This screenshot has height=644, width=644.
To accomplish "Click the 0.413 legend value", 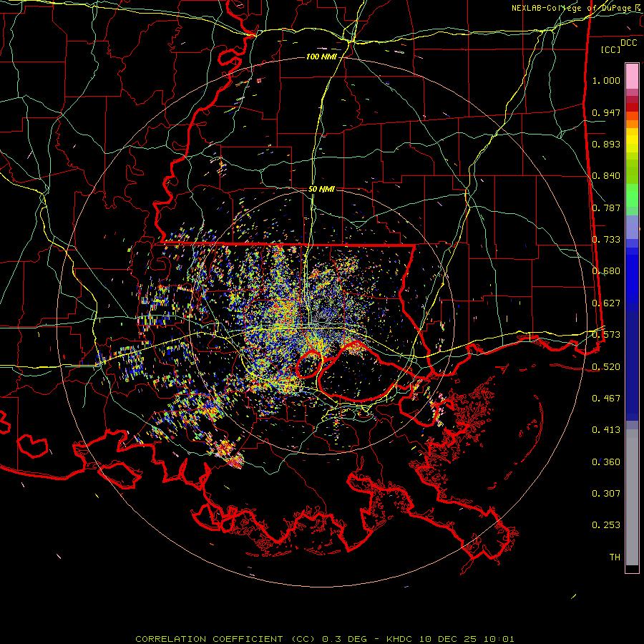I will point(606,430).
